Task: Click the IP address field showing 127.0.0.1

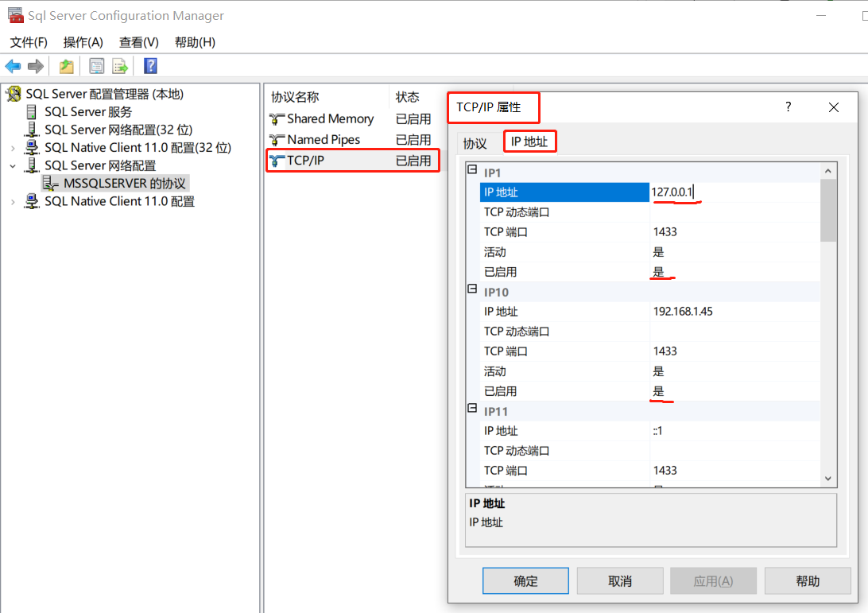Action: coord(715,192)
